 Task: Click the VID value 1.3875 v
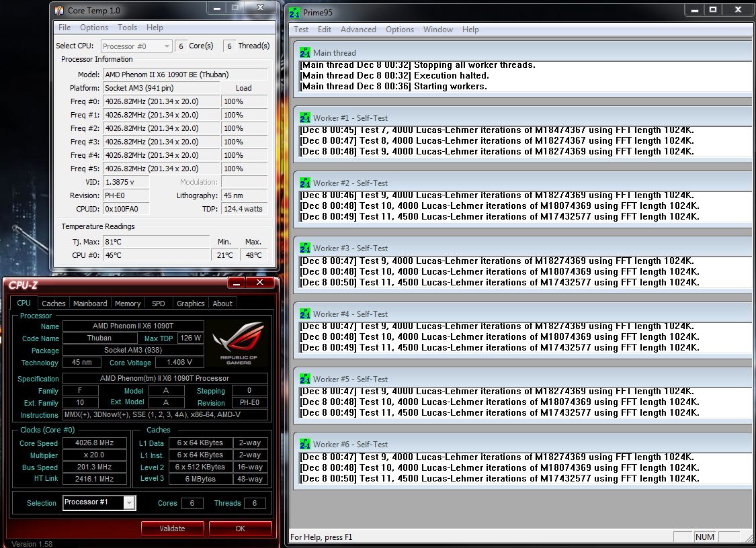pyautogui.click(x=126, y=182)
